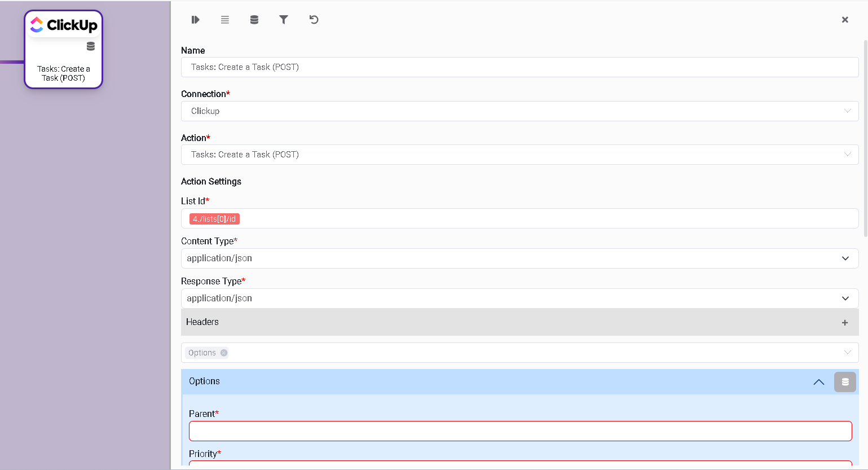The height and width of the screenshot is (470, 868).
Task: Open the Action dropdown
Action: (x=519, y=155)
